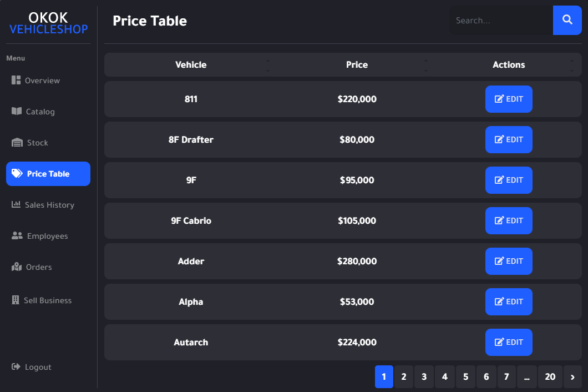Open the Orders map icon

(17, 267)
